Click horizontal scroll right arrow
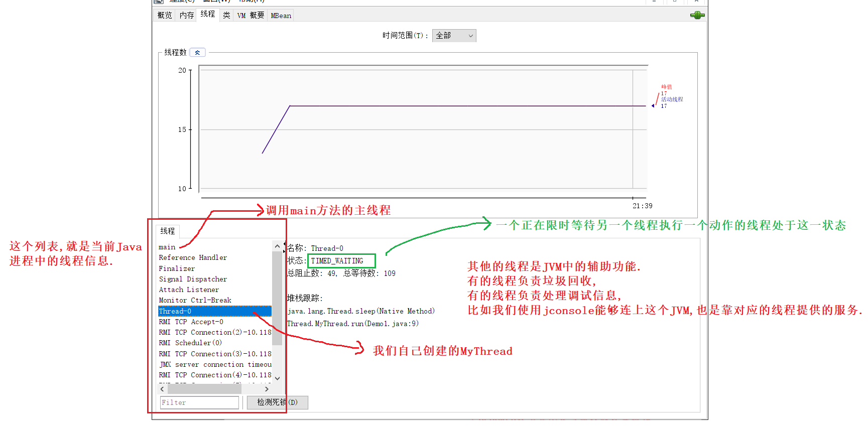 coord(267,389)
